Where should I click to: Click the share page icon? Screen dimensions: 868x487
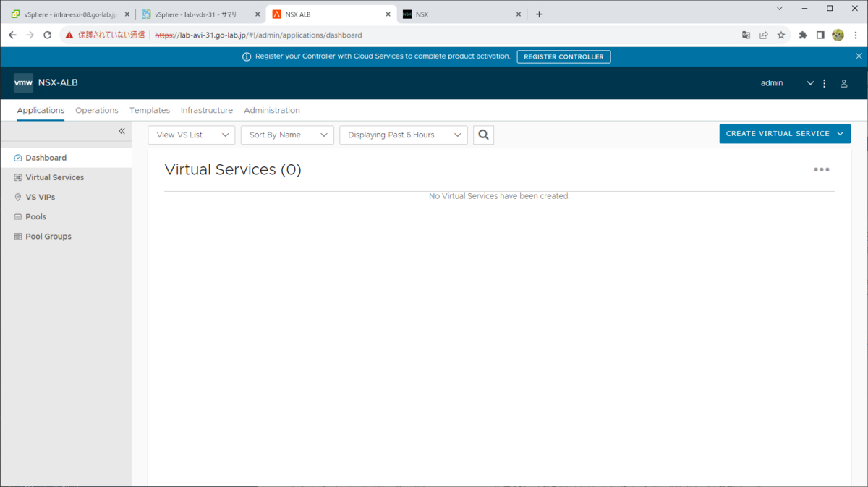tap(764, 35)
